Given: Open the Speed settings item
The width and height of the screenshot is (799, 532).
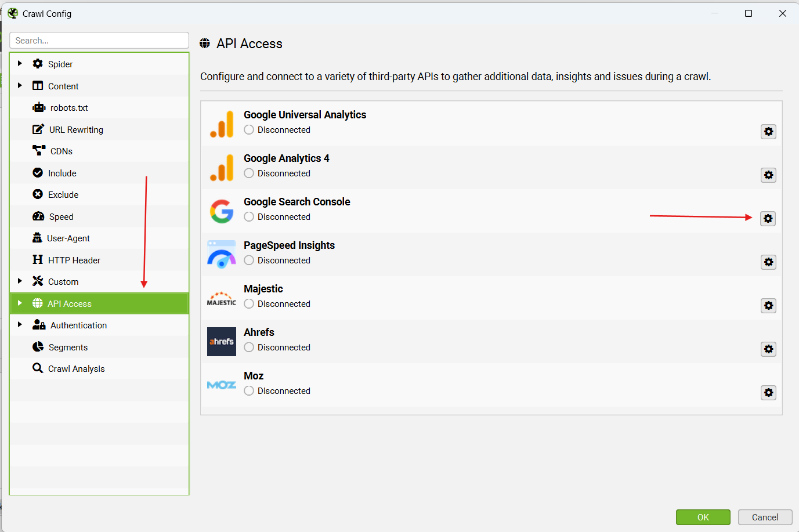Looking at the screenshot, I should coord(61,217).
